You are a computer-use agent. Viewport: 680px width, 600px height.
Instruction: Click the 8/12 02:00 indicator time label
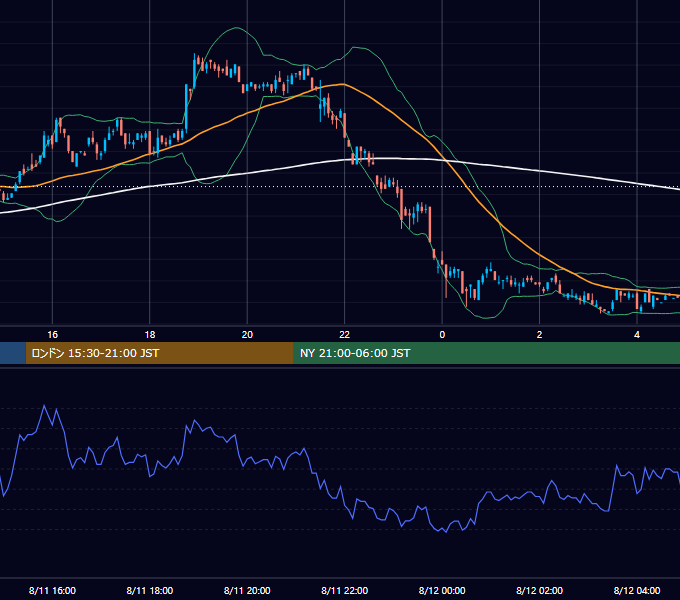tap(539, 590)
